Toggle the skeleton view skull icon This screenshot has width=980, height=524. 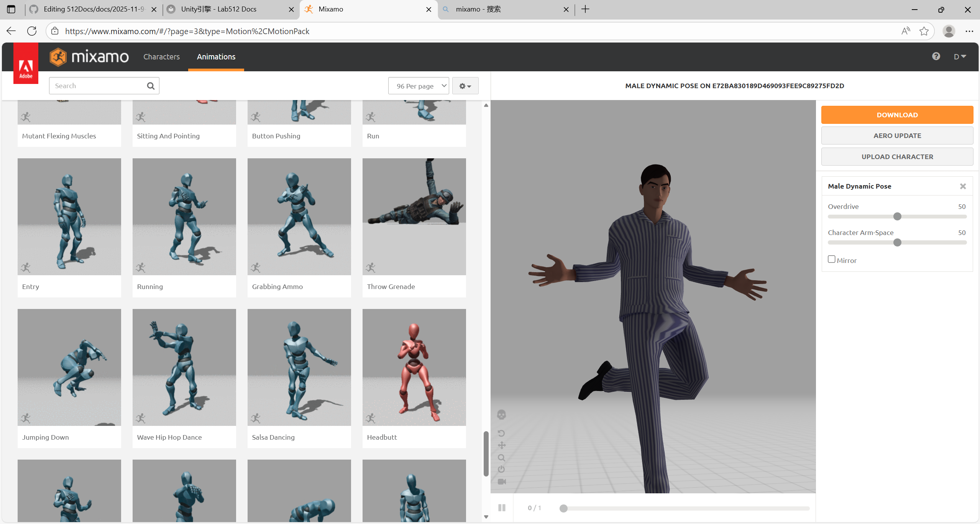tap(501, 415)
